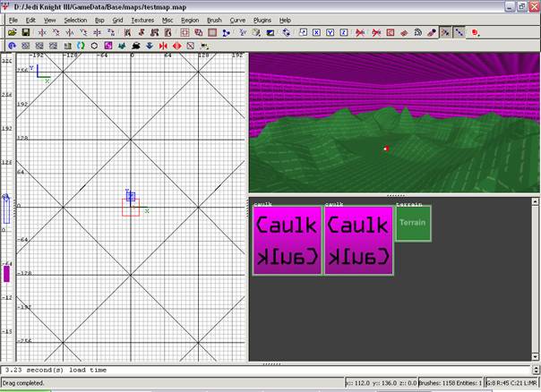Click the free rotate arrows icon
This screenshot has height=392, width=541.
click(287, 32)
